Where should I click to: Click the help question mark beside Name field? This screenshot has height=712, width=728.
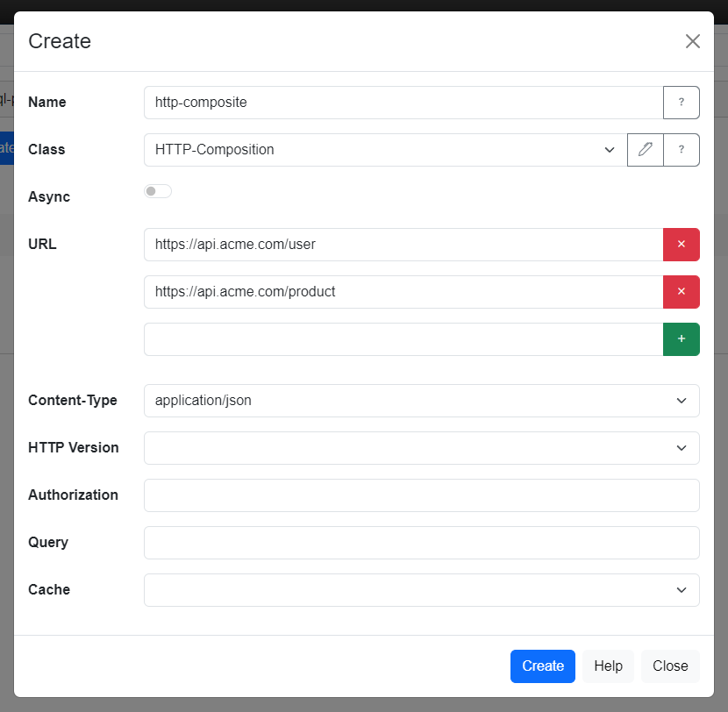[x=681, y=103]
